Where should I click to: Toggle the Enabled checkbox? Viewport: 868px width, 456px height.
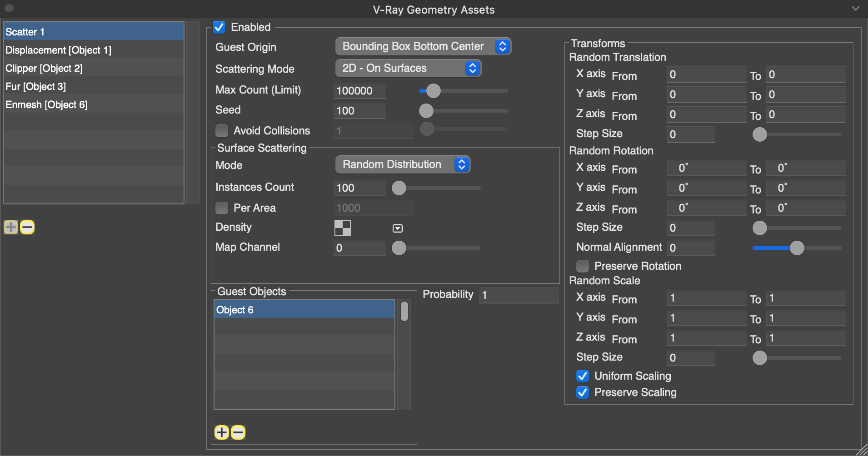pyautogui.click(x=219, y=27)
